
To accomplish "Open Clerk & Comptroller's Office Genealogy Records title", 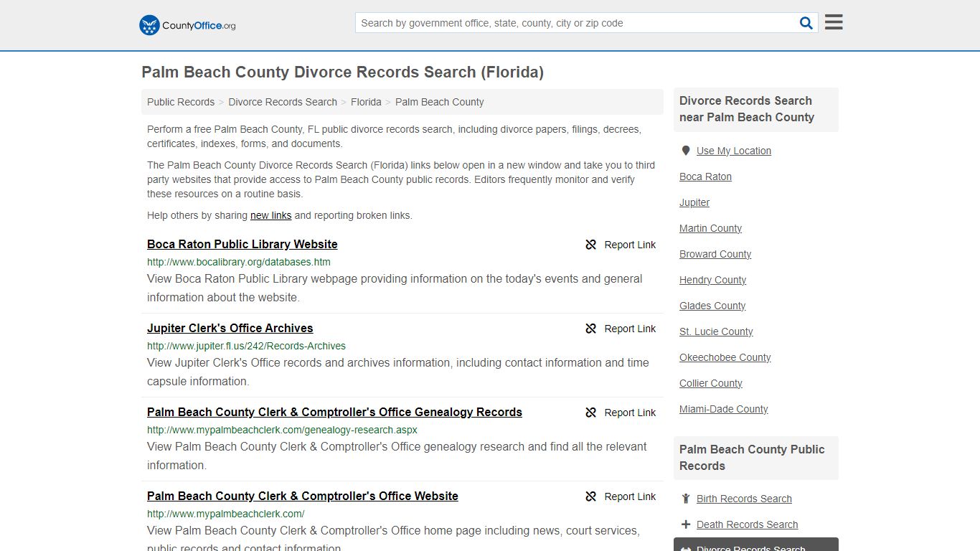I will (x=334, y=412).
